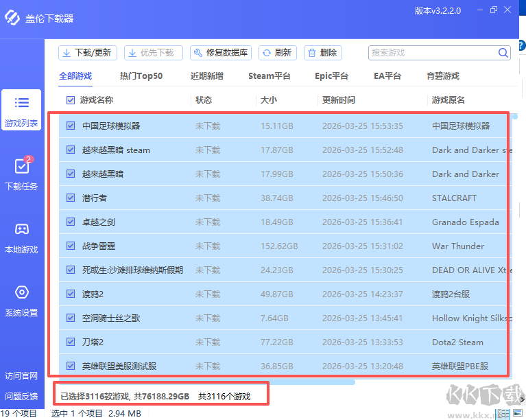Sort by the 状态 column header

tap(204, 100)
